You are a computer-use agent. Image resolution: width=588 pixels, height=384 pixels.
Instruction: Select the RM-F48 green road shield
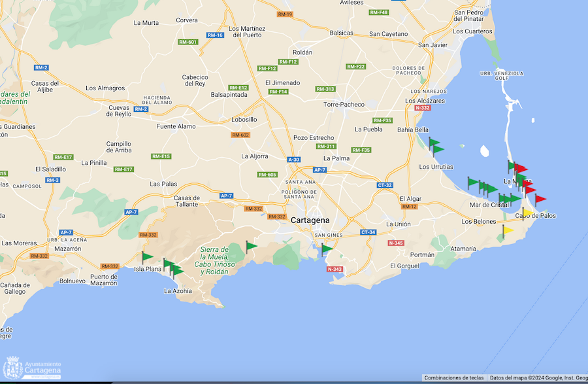378,12
